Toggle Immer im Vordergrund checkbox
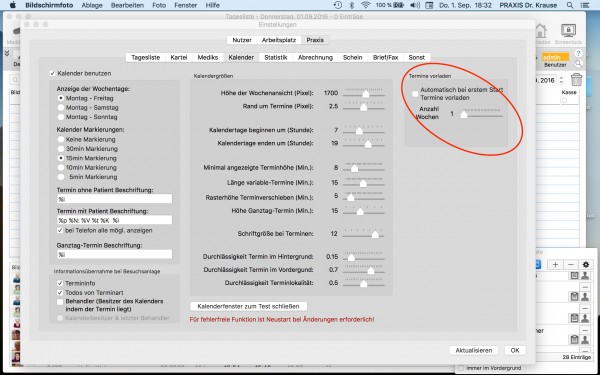The height and width of the screenshot is (375, 600). [461, 368]
